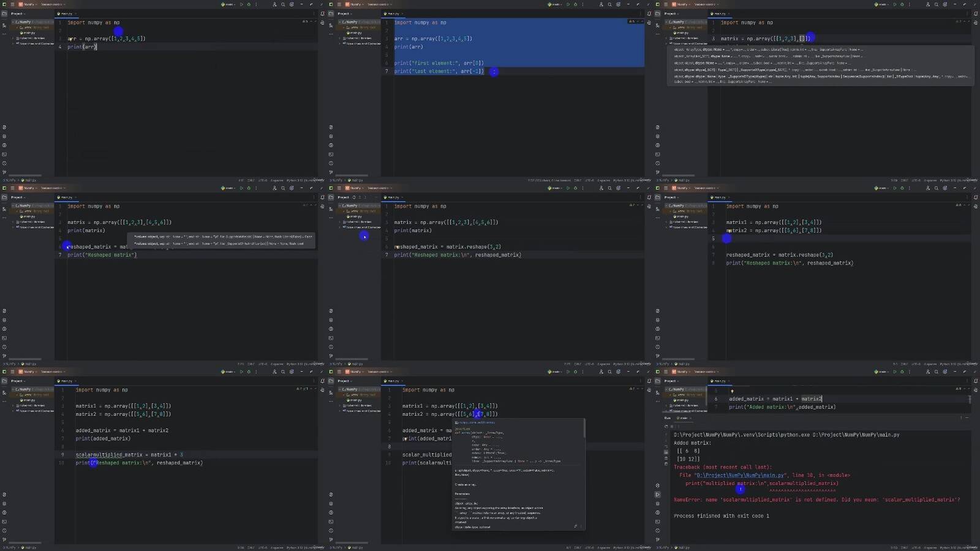Image resolution: width=980 pixels, height=551 pixels.
Task: Open Problems tool window in the print(arr) frame
Action: [x=4, y=163]
